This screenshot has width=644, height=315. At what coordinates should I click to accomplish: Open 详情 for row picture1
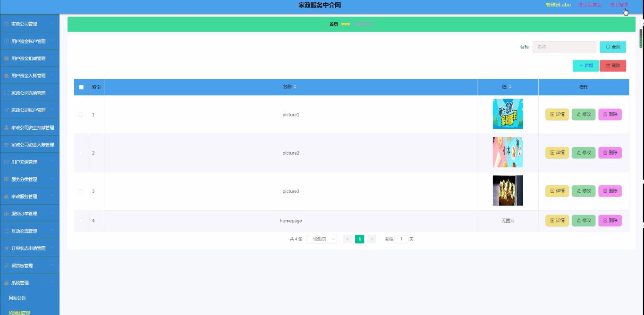tap(557, 115)
